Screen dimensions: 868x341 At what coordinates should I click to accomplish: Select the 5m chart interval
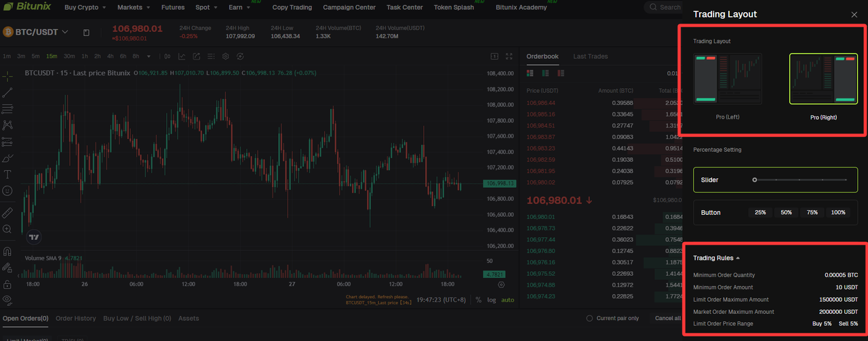click(35, 56)
